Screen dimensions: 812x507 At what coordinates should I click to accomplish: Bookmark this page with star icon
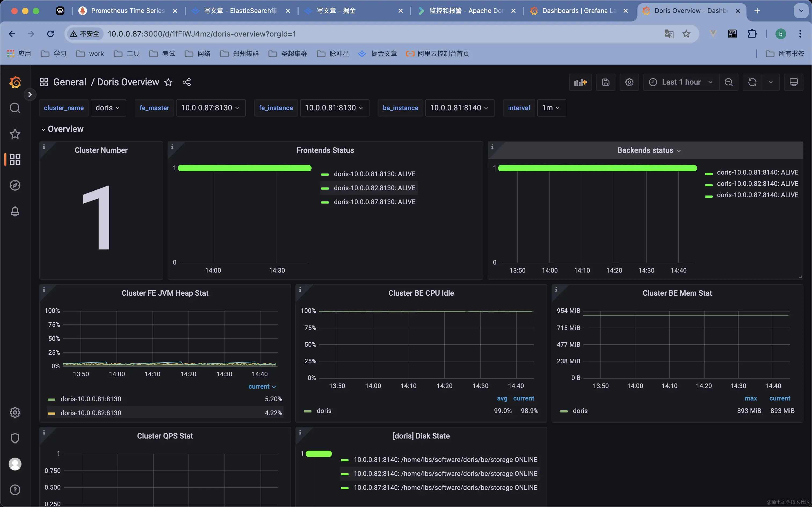click(686, 34)
